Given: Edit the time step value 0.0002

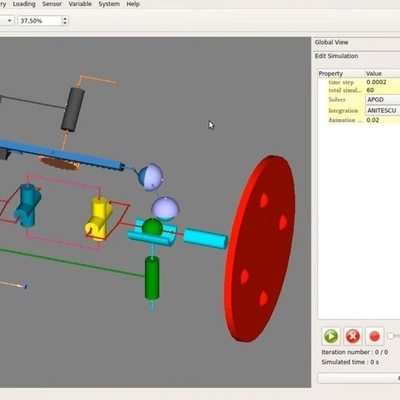Looking at the screenshot, I should tap(383, 82).
